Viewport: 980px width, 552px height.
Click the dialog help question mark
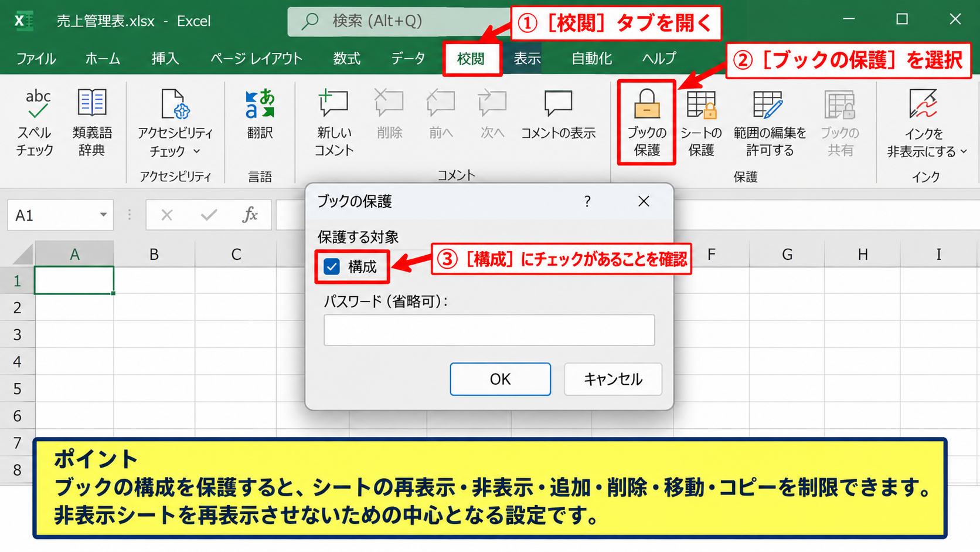pos(587,201)
